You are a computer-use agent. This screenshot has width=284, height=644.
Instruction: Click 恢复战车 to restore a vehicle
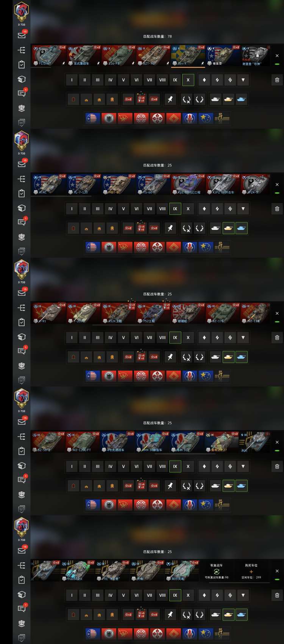pos(217,571)
